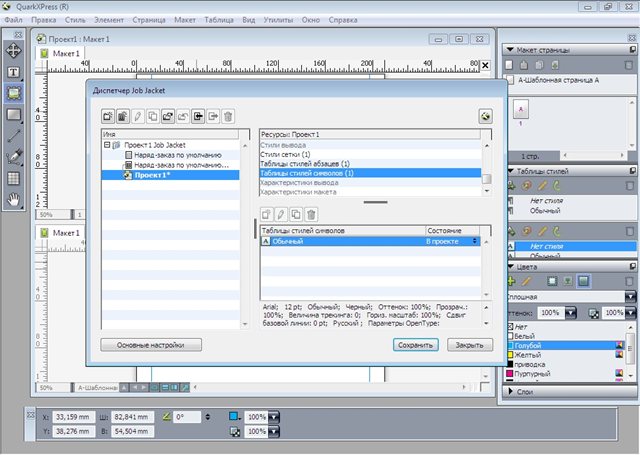Select the Pan hand tool

click(13, 200)
